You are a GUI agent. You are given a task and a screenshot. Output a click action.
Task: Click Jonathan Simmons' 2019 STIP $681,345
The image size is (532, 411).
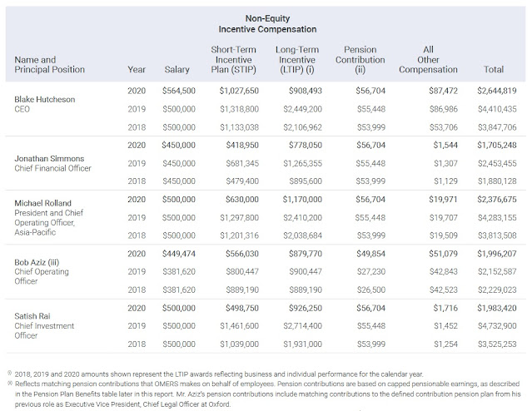coord(242,163)
